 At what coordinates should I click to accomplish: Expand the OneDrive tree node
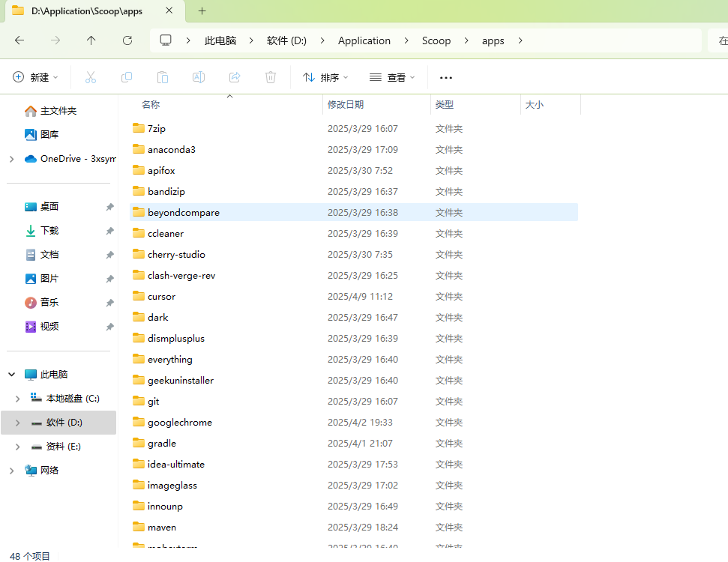[11, 159]
